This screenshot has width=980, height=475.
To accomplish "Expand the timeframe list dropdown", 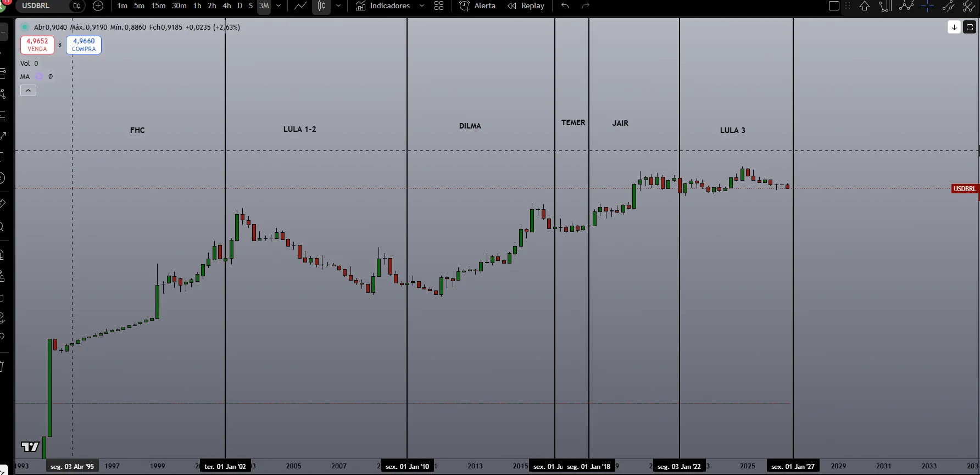I will [279, 6].
